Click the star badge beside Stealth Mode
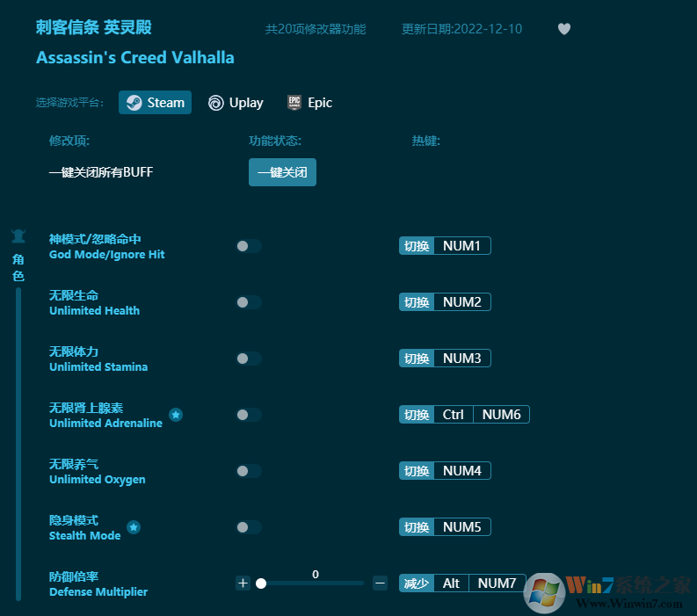 [x=134, y=527]
